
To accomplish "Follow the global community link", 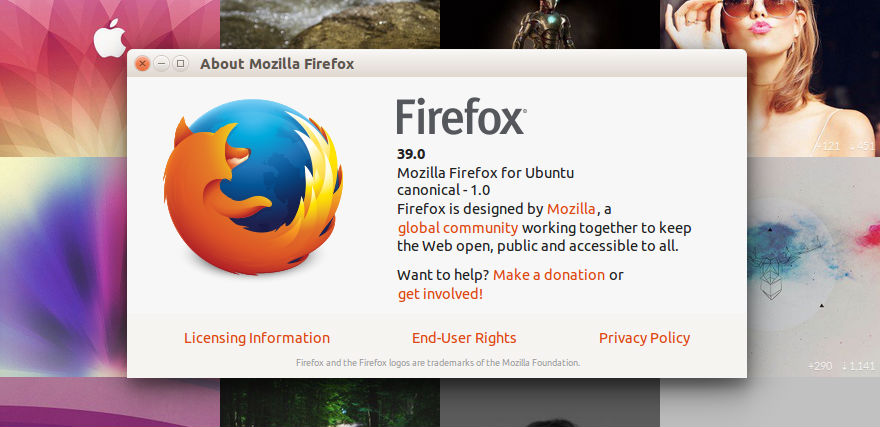I will pos(457,228).
